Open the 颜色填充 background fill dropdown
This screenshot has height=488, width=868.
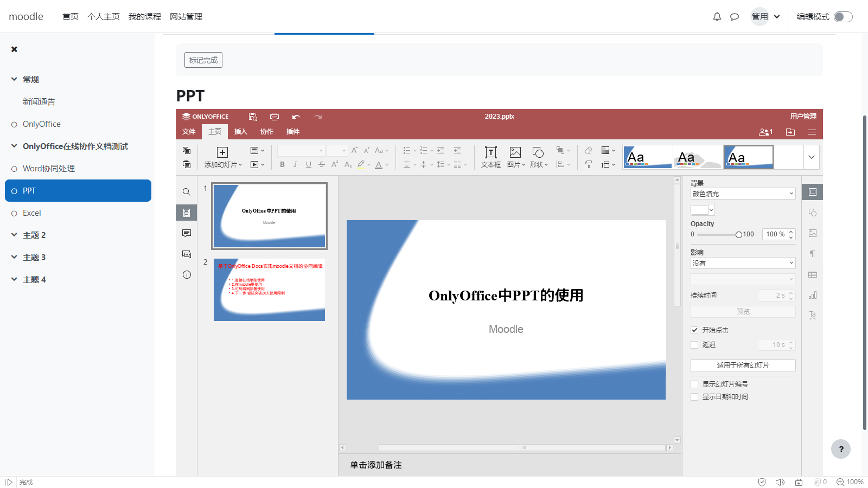[x=743, y=194]
